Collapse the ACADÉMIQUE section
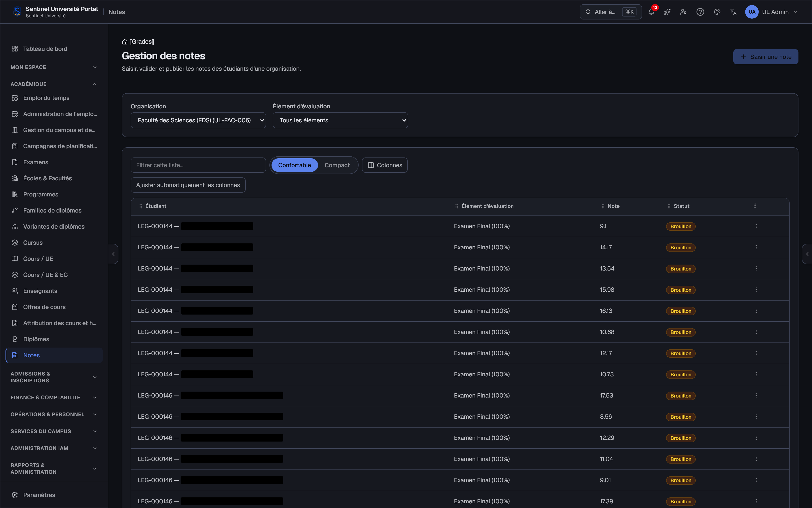This screenshot has width=812, height=508. (54, 84)
